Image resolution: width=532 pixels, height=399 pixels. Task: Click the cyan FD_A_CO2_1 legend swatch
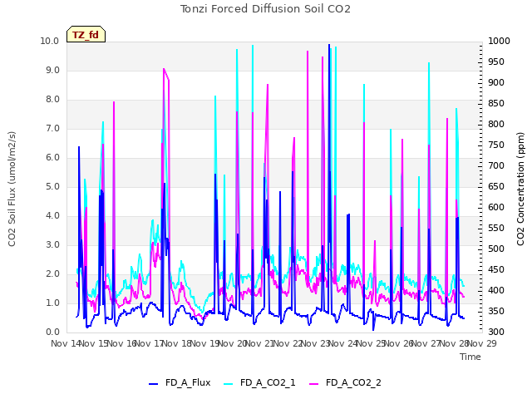[229, 384]
